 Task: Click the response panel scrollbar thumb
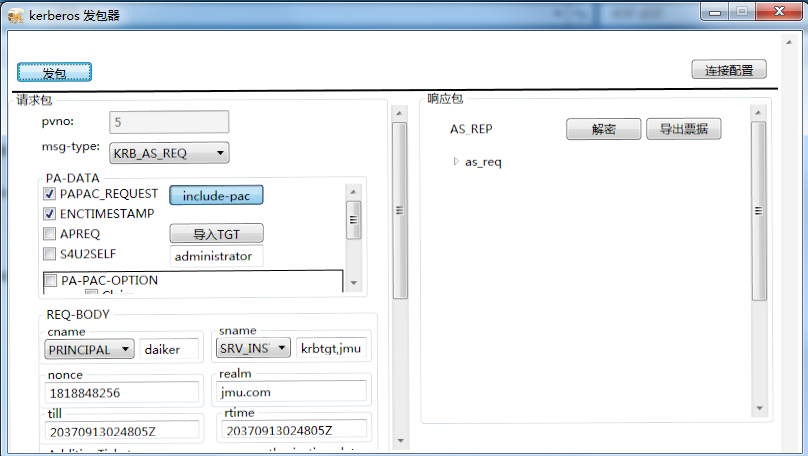759,211
